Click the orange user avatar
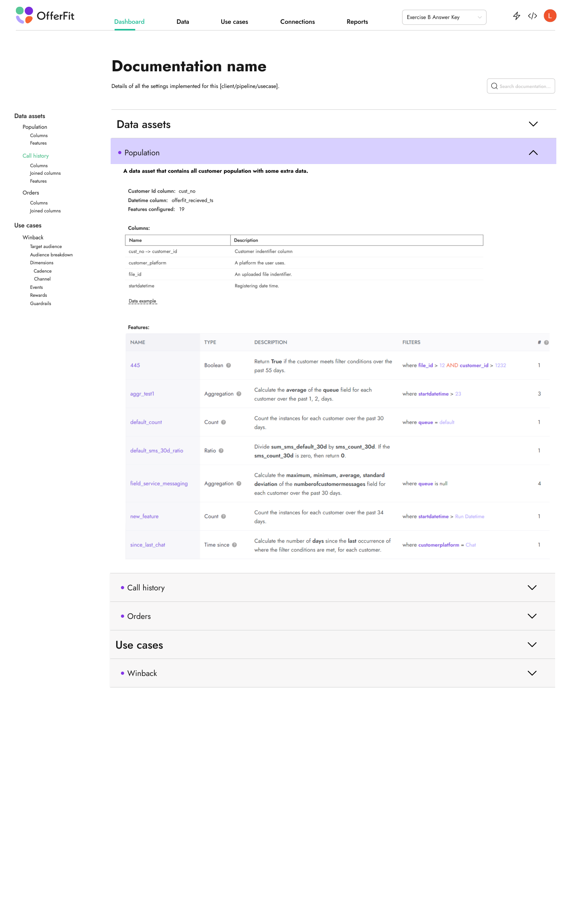The height and width of the screenshot is (924, 571). click(x=550, y=16)
